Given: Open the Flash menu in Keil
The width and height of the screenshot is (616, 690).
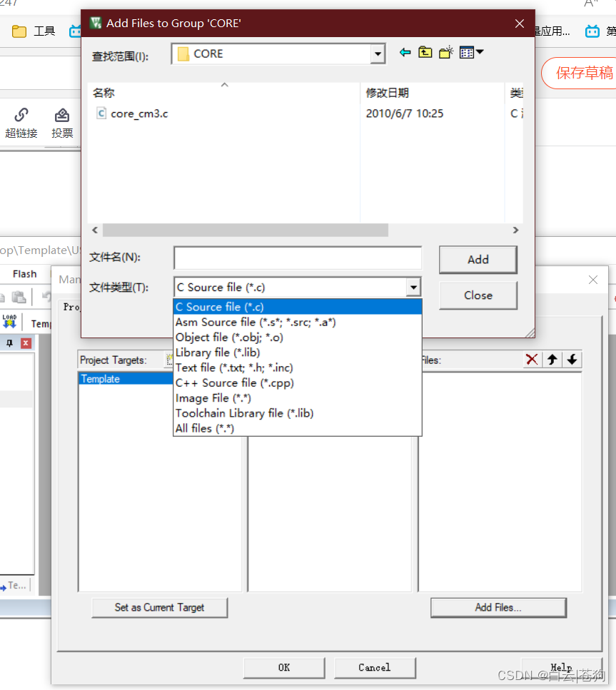Looking at the screenshot, I should 25,274.
